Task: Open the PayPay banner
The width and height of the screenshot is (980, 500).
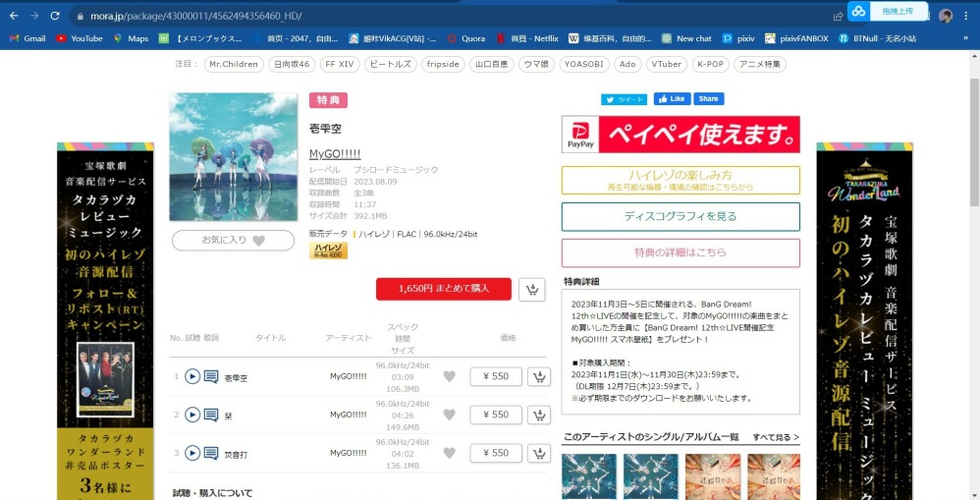Action: [681, 135]
